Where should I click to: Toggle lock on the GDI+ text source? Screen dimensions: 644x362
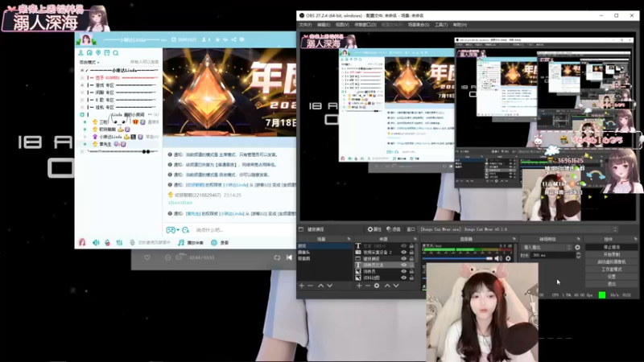411,246
